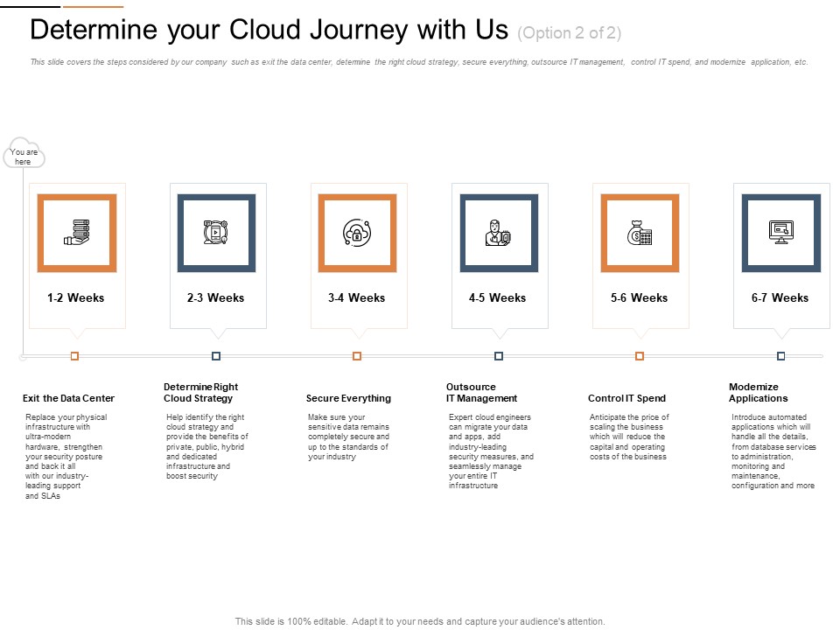Click the 3-4 Weeks timeline square marker
This screenshot has height=630, width=840.
coord(357,356)
